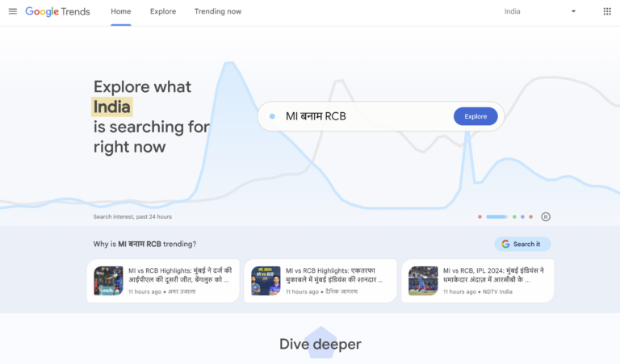Select the last red carousel dot
Screen dimensions: 620x364
click(530, 216)
